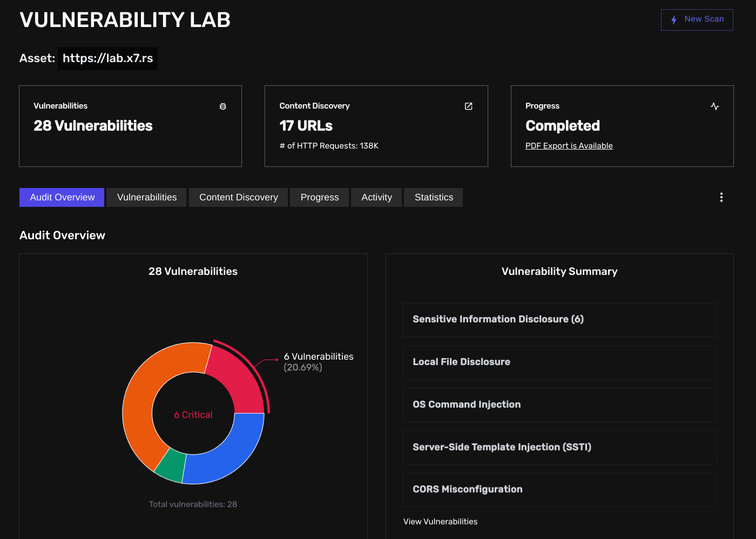The width and height of the screenshot is (756, 539).
Task: Click the '6 Critical' label inside the donut
Action: (193, 415)
